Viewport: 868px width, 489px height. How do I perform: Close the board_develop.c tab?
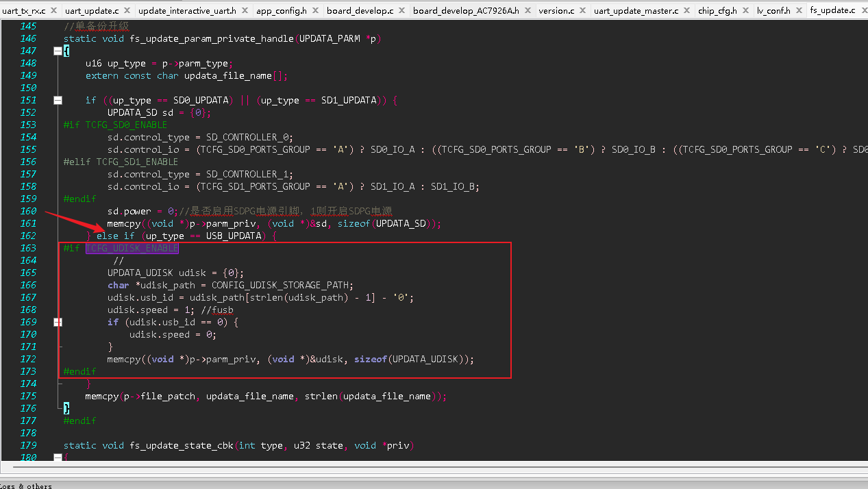tap(401, 10)
